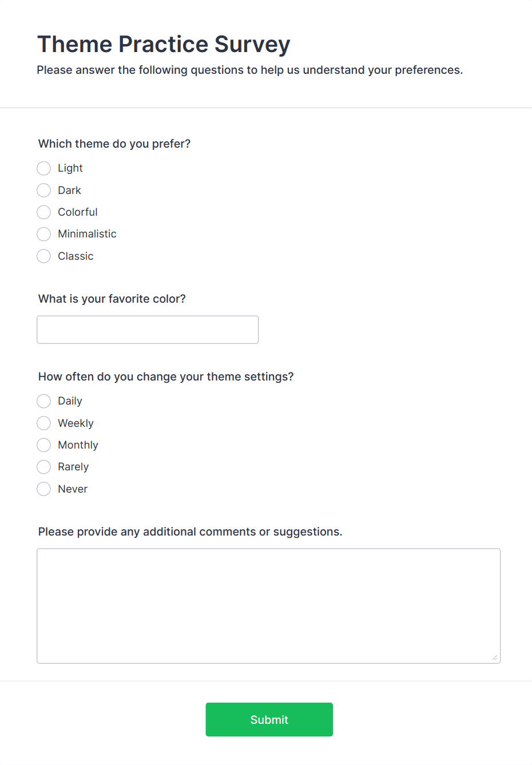Viewport: 532px width, 765px height.
Task: Grab the textarea resize handle corner
Action: click(495, 657)
